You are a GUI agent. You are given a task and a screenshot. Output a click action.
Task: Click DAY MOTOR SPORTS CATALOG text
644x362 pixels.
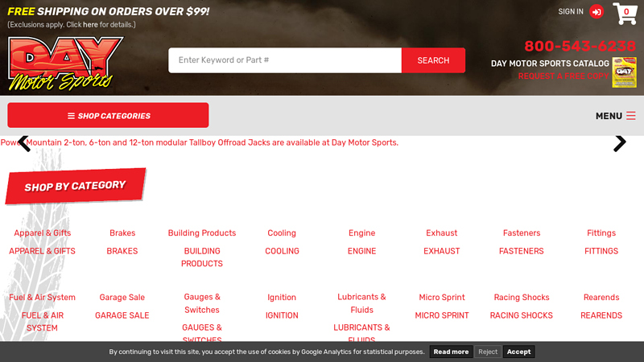pyautogui.click(x=550, y=64)
